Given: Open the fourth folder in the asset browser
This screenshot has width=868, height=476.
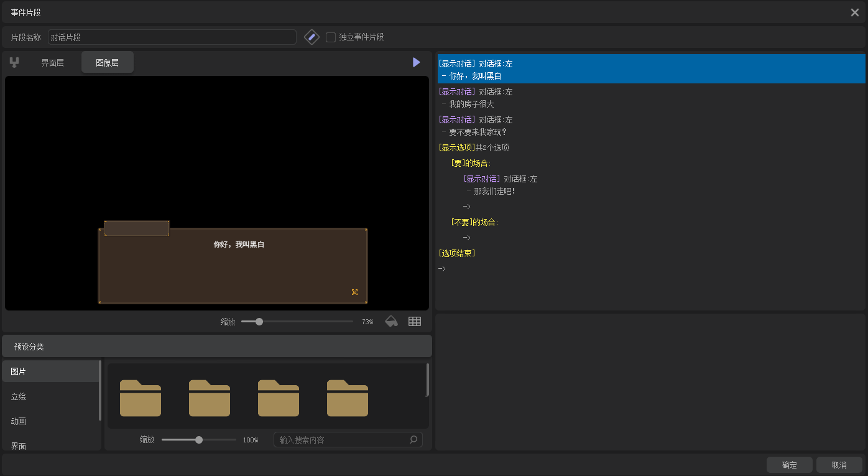Looking at the screenshot, I should pos(348,398).
